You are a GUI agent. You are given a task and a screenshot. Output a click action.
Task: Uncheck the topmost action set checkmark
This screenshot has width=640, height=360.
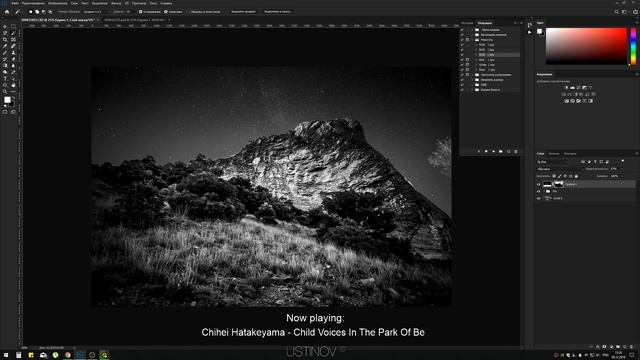(462, 30)
